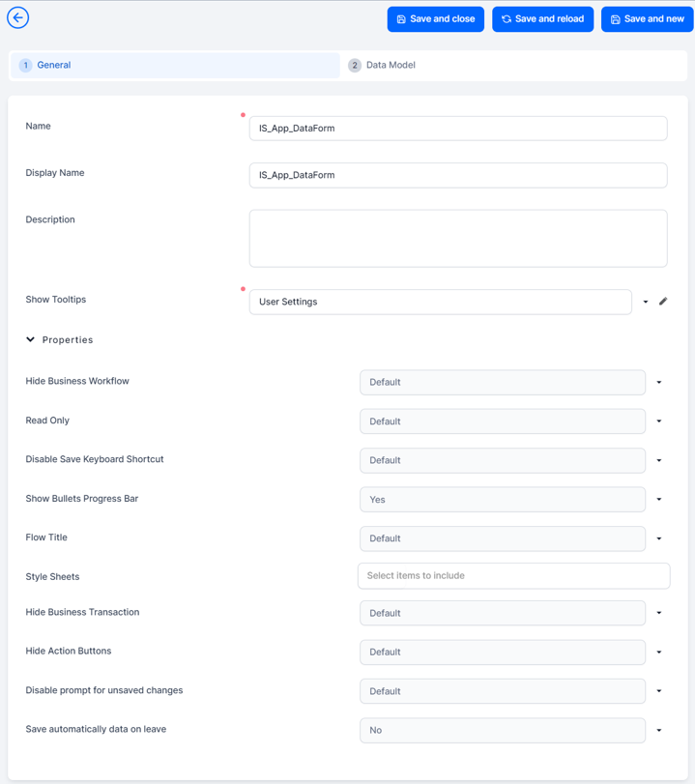Select the General tab

pyautogui.click(x=54, y=66)
